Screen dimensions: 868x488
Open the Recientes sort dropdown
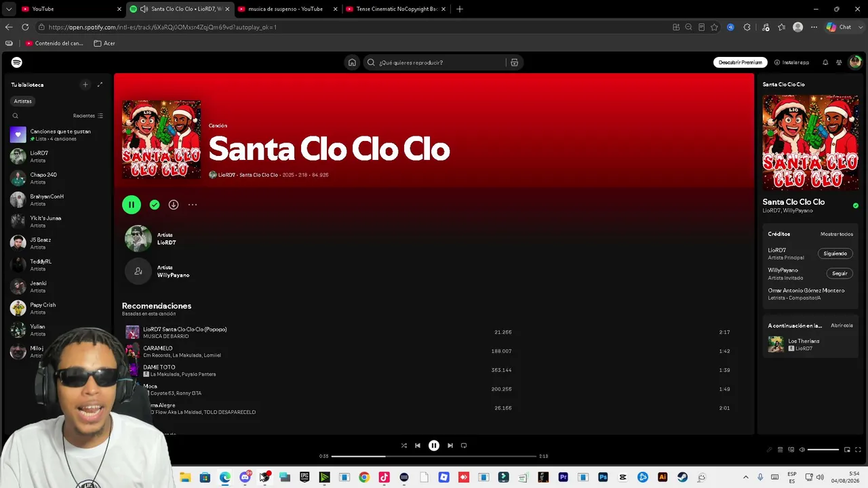88,116
